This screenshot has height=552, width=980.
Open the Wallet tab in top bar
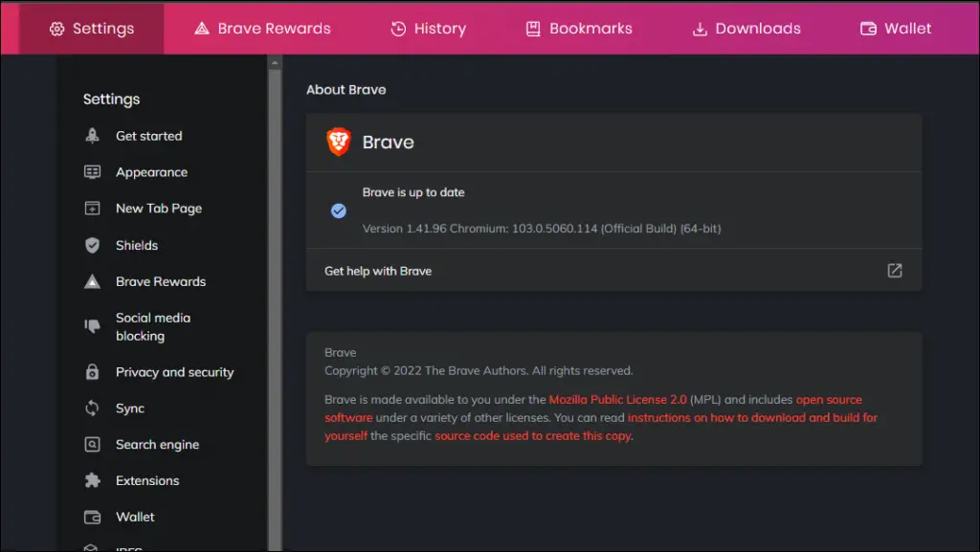pyautogui.click(x=896, y=29)
